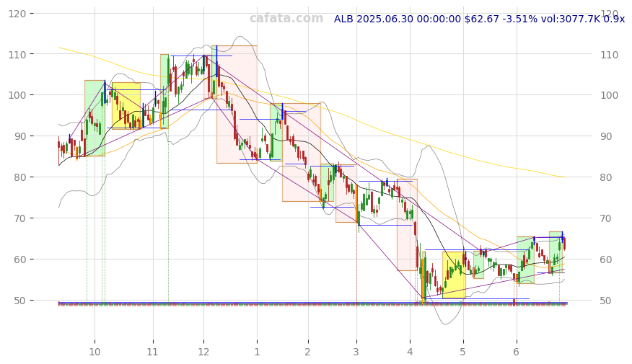Click the date 2025.06.30 in header

tap(385, 19)
